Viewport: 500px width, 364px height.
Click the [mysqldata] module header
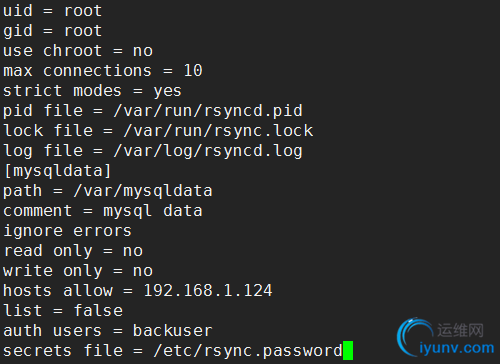tap(57, 171)
